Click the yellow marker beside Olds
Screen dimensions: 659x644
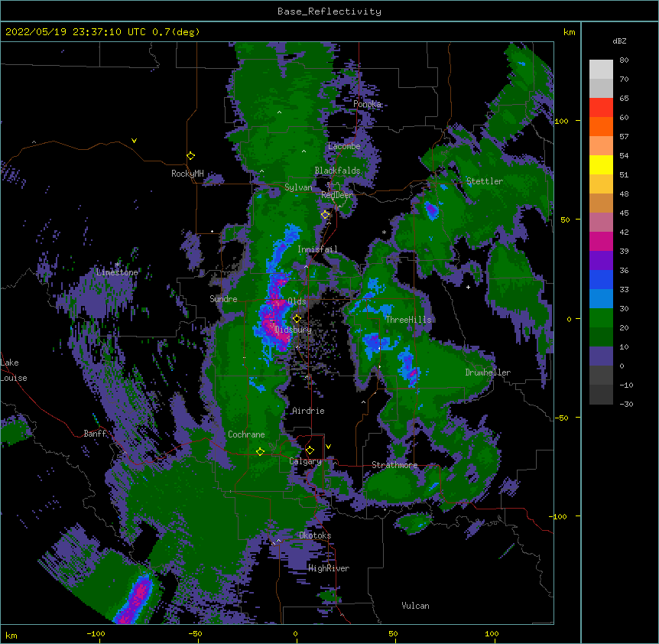[297, 319]
